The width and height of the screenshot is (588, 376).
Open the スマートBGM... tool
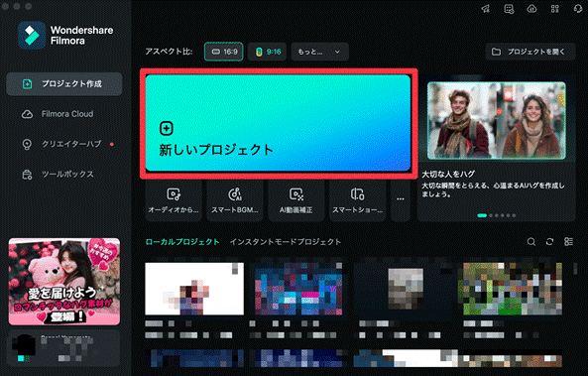coord(235,200)
